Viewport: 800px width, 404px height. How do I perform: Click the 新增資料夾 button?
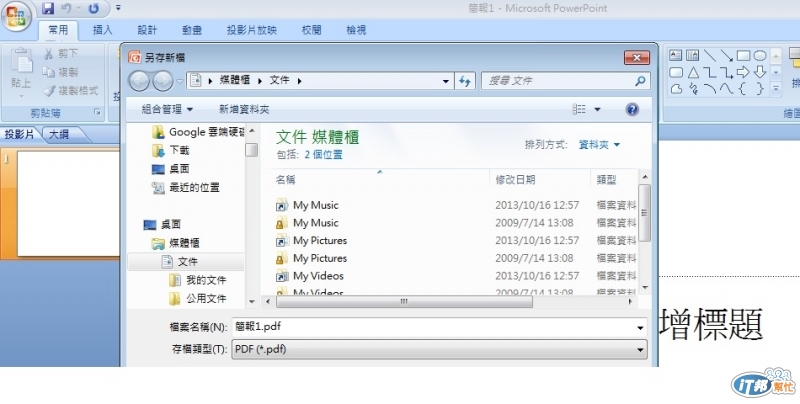[x=244, y=109]
